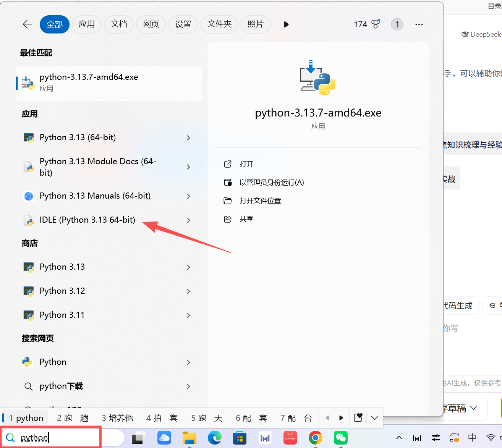Expand Python 3.13 (64-bit) result chevron
This screenshot has width=502, height=448.
point(188,138)
